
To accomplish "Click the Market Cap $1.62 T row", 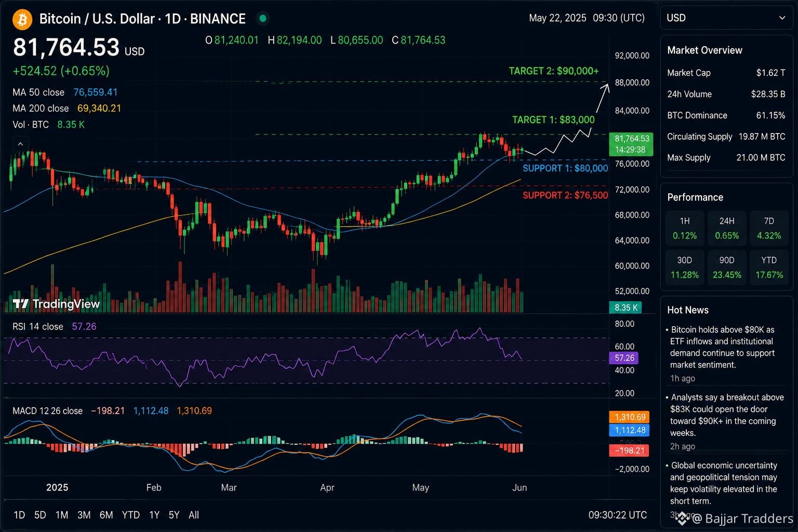I will point(726,73).
